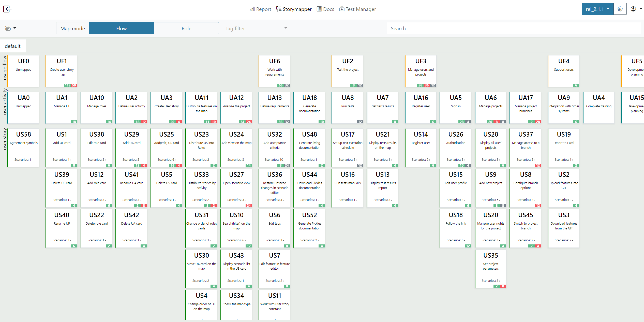Click "Check the map type" on US34

tap(236, 304)
